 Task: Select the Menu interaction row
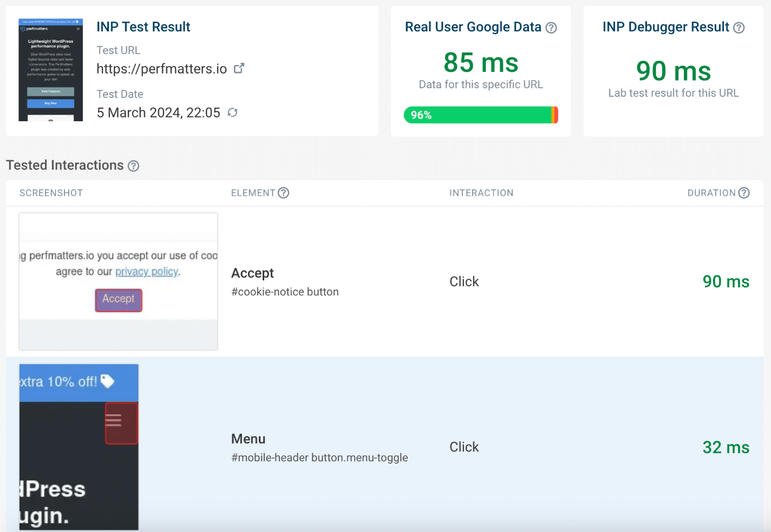click(379, 446)
